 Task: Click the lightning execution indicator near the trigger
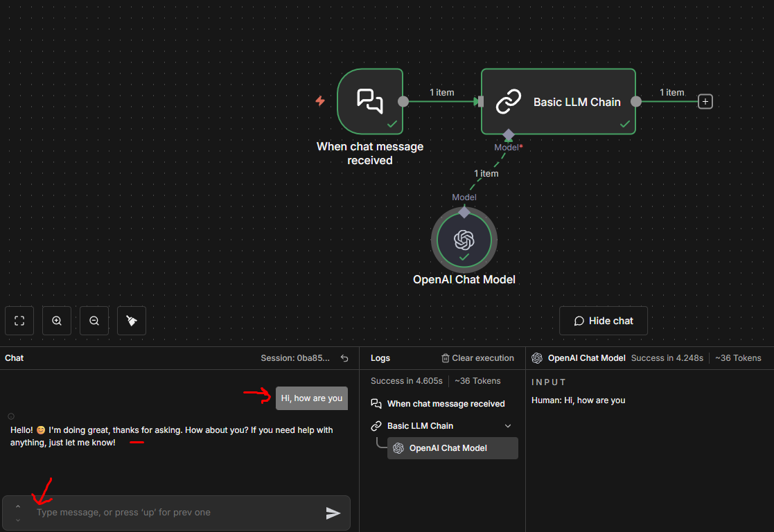click(x=319, y=101)
